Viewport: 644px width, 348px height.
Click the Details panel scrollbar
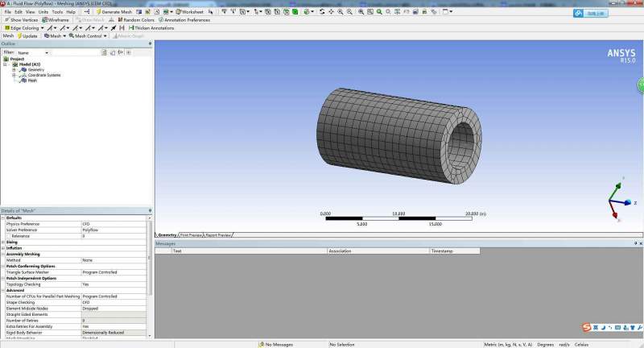150,258
